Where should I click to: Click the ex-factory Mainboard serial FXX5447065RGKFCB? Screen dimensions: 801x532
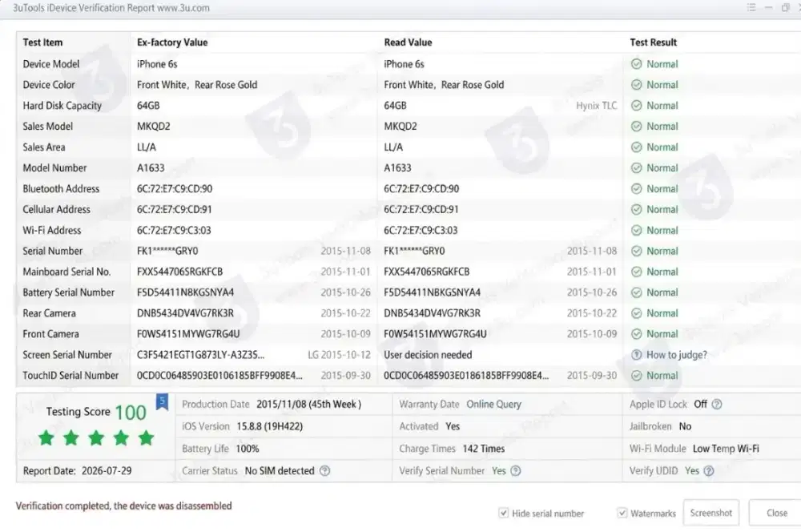point(179,272)
